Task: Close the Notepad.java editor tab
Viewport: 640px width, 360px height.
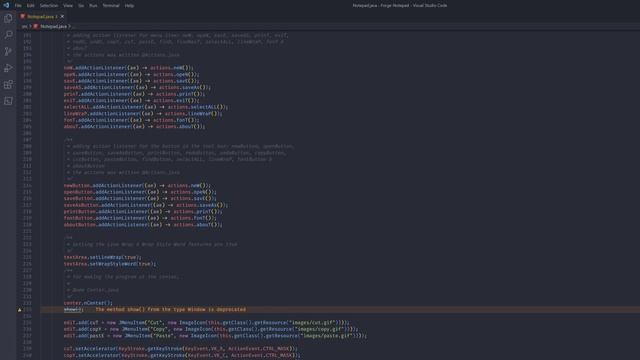Action: tap(62, 16)
